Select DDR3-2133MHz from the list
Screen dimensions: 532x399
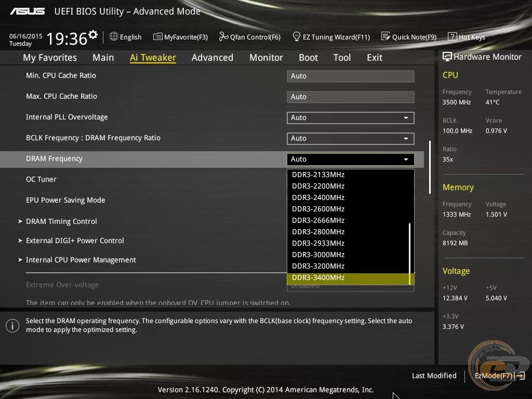click(348, 175)
